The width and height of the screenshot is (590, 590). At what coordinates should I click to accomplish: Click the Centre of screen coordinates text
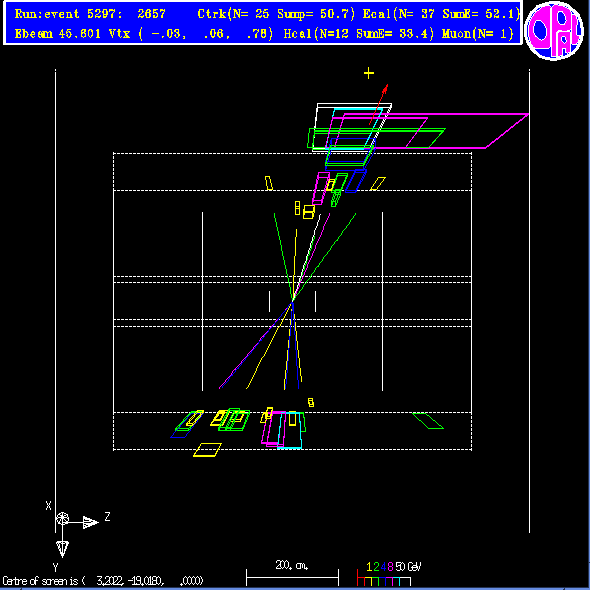pyautogui.click(x=102, y=581)
